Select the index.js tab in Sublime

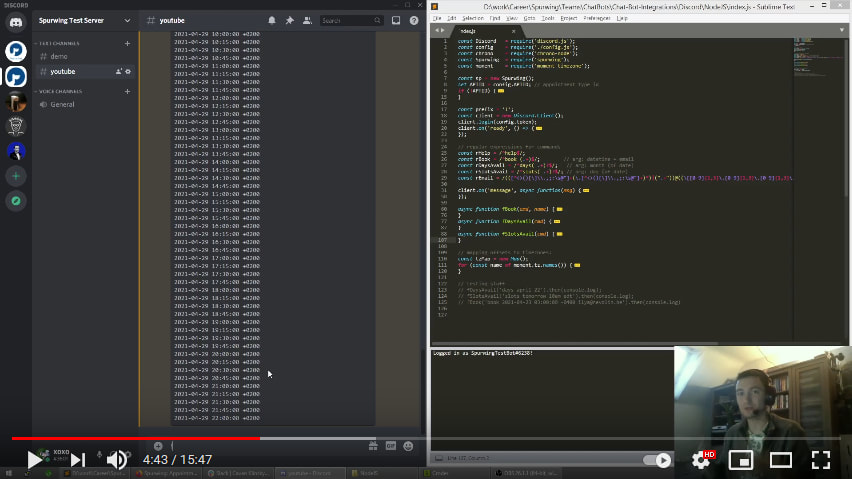tap(485, 31)
